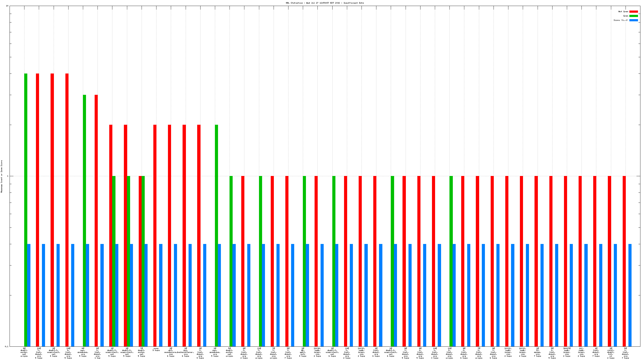644x362 pixels.
Task: Click the virbl.dnsbl.bit.nl 2 hops axis label
Action: (610, 353)
